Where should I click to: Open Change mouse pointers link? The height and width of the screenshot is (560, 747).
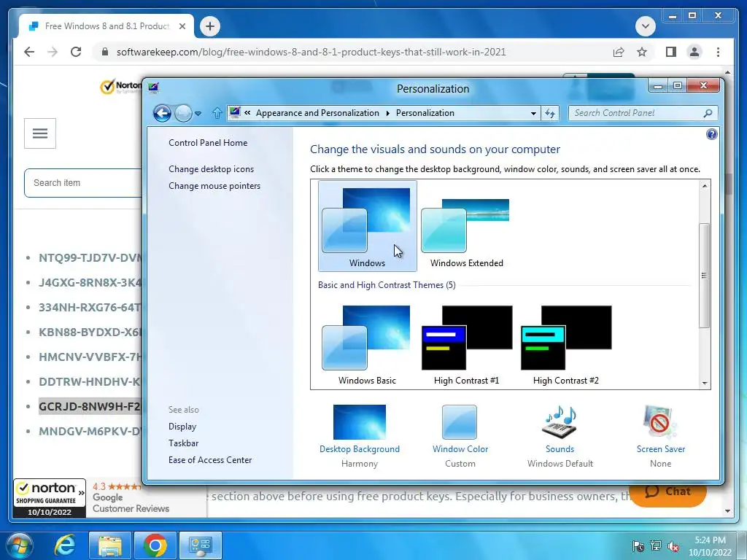pos(214,186)
